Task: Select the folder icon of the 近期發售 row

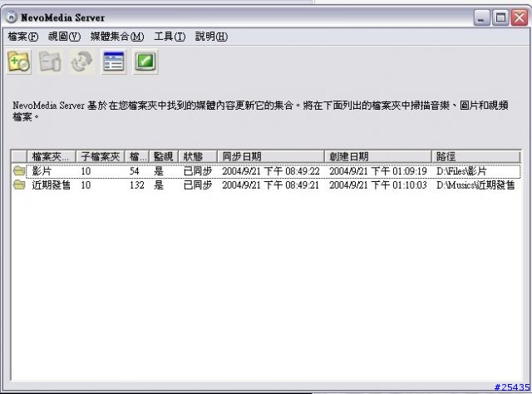Action: pos(19,185)
